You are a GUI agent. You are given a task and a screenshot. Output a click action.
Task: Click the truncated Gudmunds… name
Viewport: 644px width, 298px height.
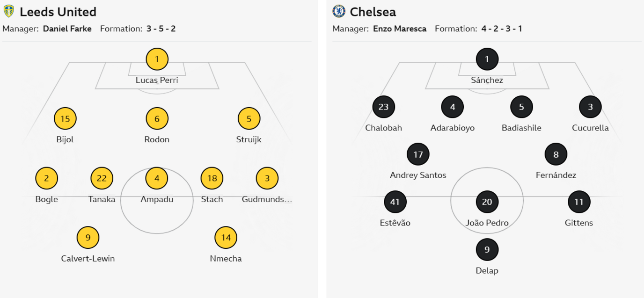(x=267, y=199)
